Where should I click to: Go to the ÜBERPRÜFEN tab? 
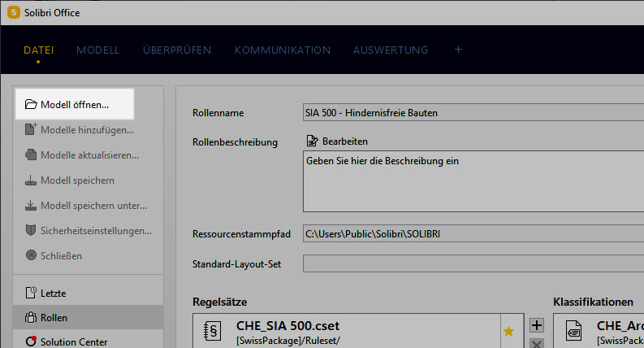tap(177, 50)
